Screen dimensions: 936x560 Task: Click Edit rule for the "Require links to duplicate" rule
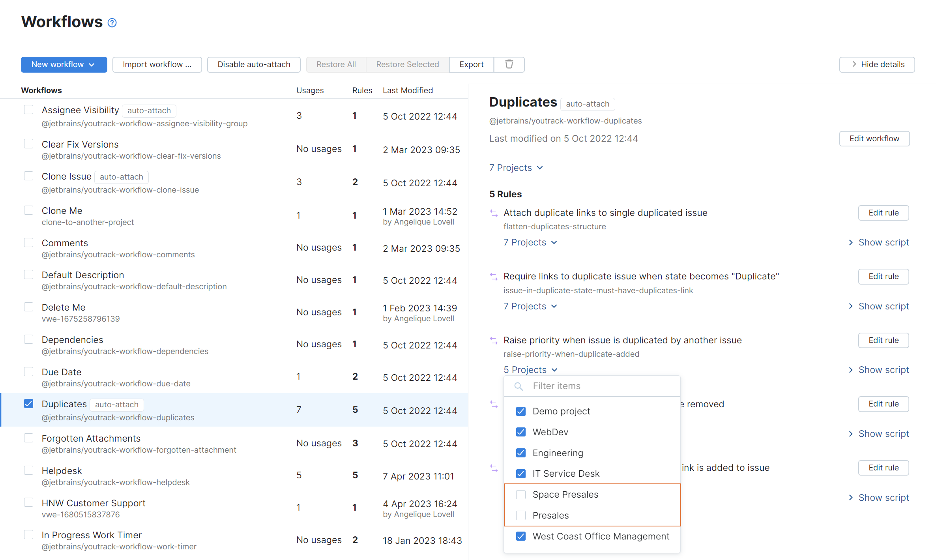(x=883, y=276)
